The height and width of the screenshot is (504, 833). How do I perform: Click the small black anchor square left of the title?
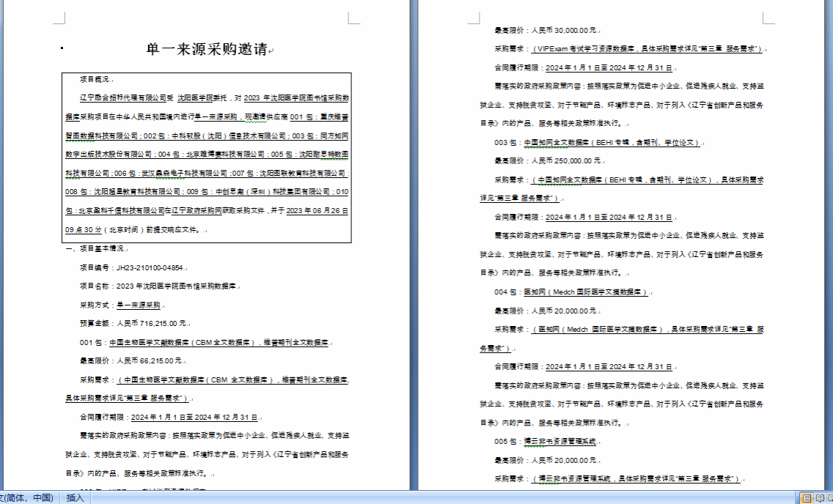pyautogui.click(x=62, y=48)
